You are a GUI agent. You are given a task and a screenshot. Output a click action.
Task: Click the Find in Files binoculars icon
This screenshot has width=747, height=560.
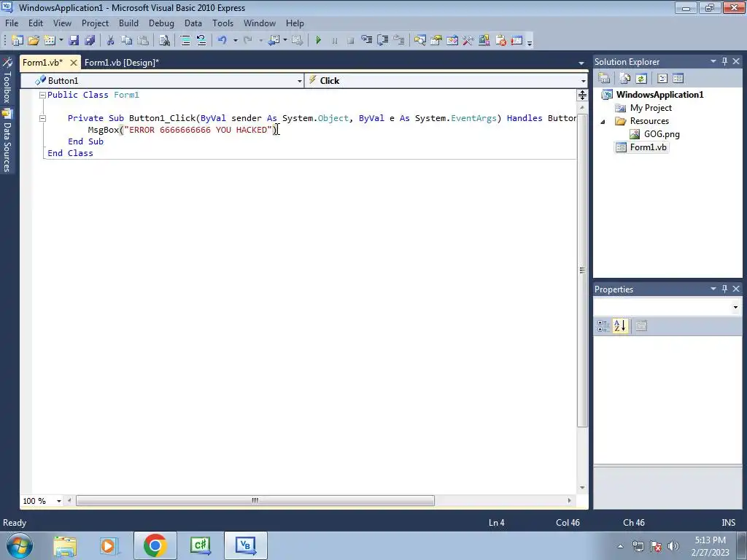click(x=164, y=41)
